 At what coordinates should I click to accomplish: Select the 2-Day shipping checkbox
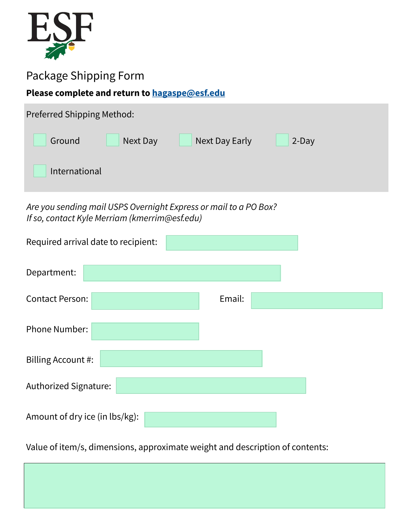282,140
